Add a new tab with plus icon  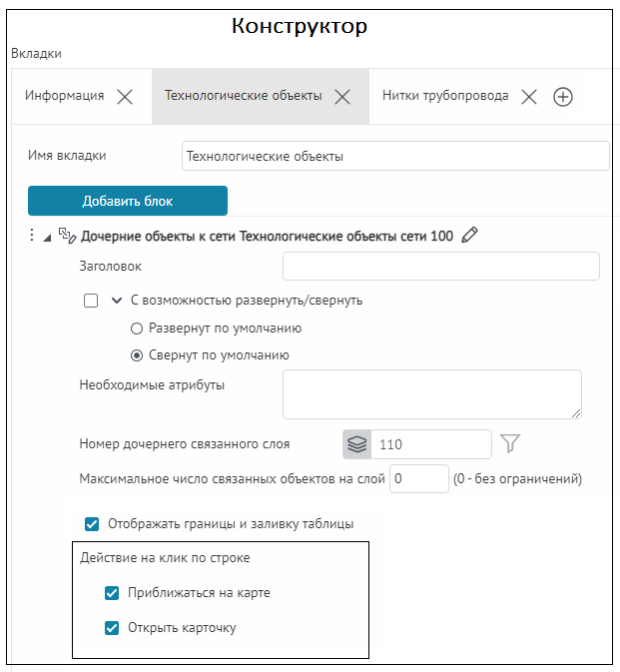[562, 97]
